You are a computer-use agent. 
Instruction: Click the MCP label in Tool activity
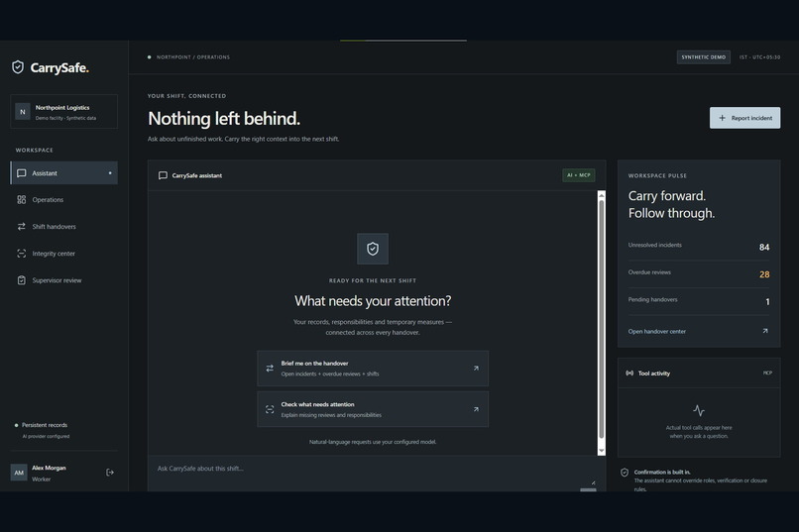(x=767, y=372)
